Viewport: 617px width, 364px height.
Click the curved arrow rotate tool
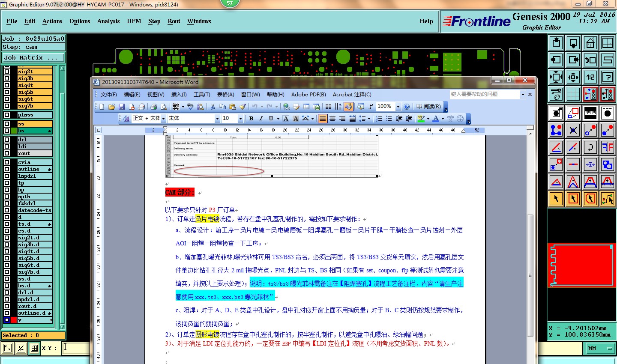point(590,147)
